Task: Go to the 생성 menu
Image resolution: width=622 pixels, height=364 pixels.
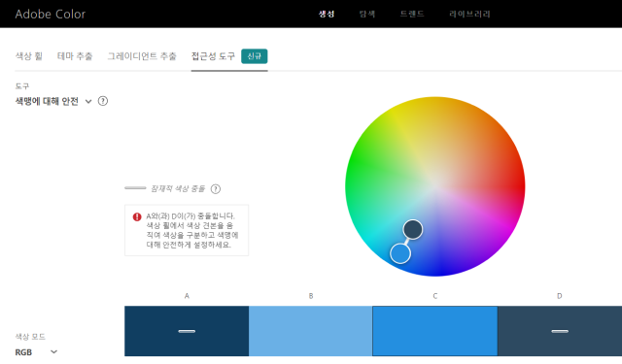Action: coord(327,14)
